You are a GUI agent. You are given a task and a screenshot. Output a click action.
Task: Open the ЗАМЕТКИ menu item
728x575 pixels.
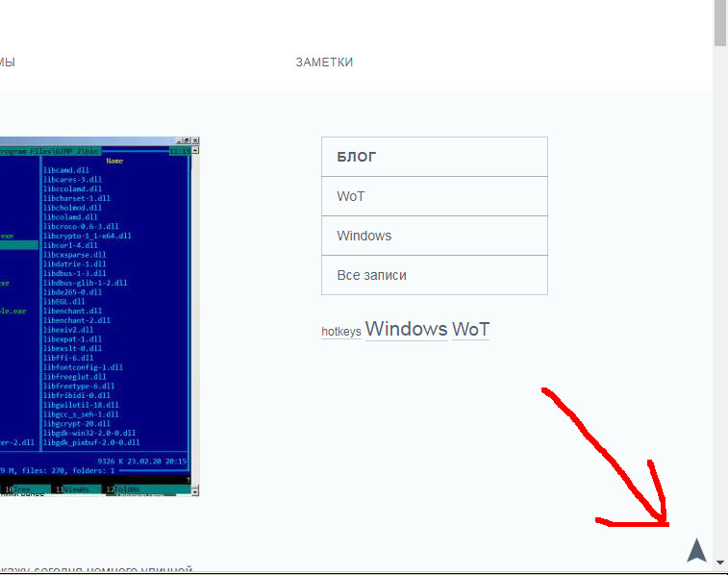[324, 62]
